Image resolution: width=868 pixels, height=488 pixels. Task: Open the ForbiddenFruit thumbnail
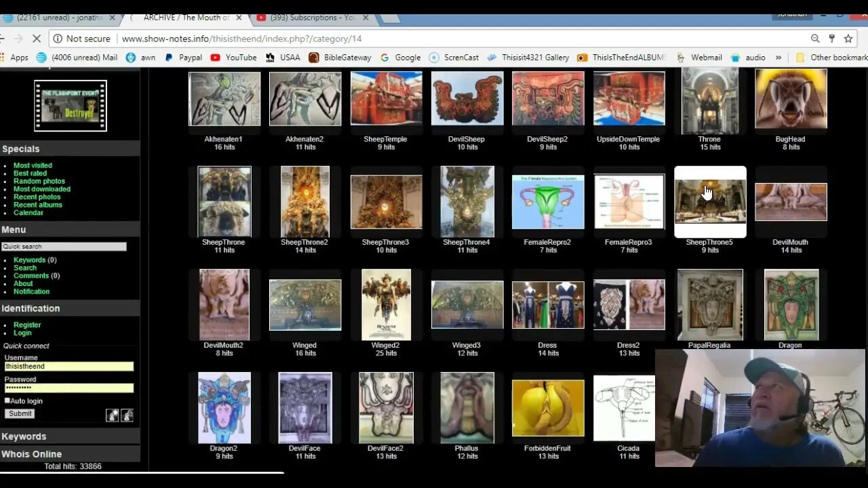coord(548,408)
